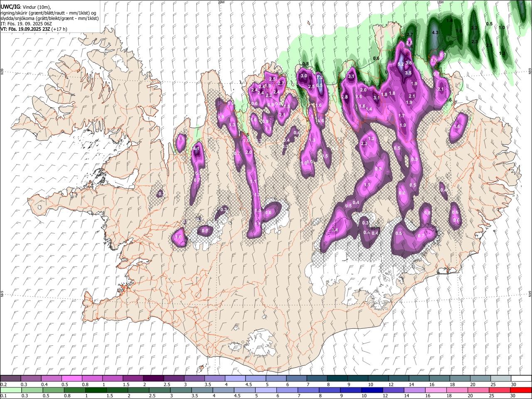Viewport: 532px width, 399px height.
Task: Click the snow legend swatch between 4 and 4.5
Action: point(235,379)
